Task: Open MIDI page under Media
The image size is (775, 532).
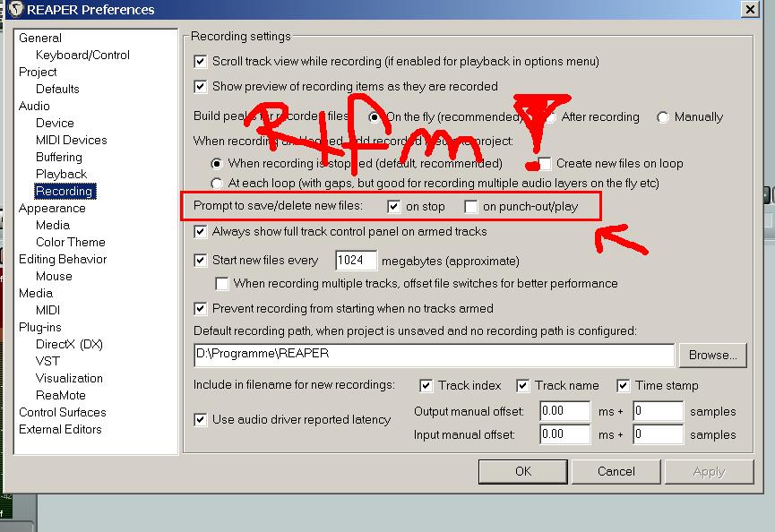Action: click(x=48, y=311)
